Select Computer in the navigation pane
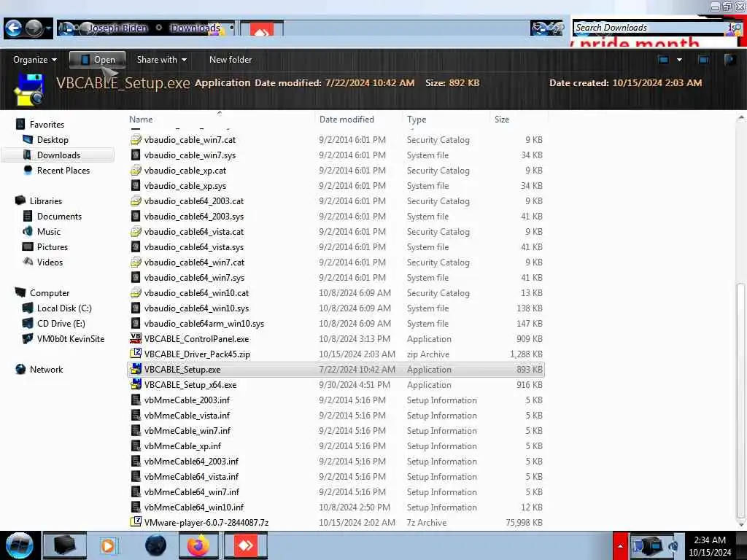This screenshot has width=747, height=560. click(x=50, y=293)
